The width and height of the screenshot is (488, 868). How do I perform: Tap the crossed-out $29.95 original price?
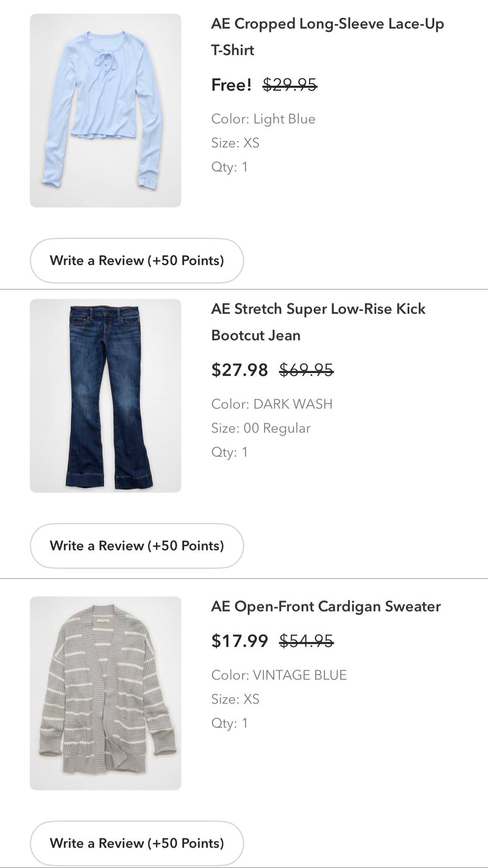pyautogui.click(x=290, y=85)
